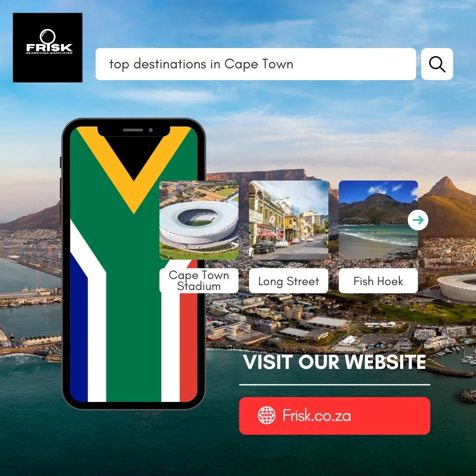Image resolution: width=476 pixels, height=476 pixels.
Task: Click the teal next arrow icon
Action: coord(418,220)
